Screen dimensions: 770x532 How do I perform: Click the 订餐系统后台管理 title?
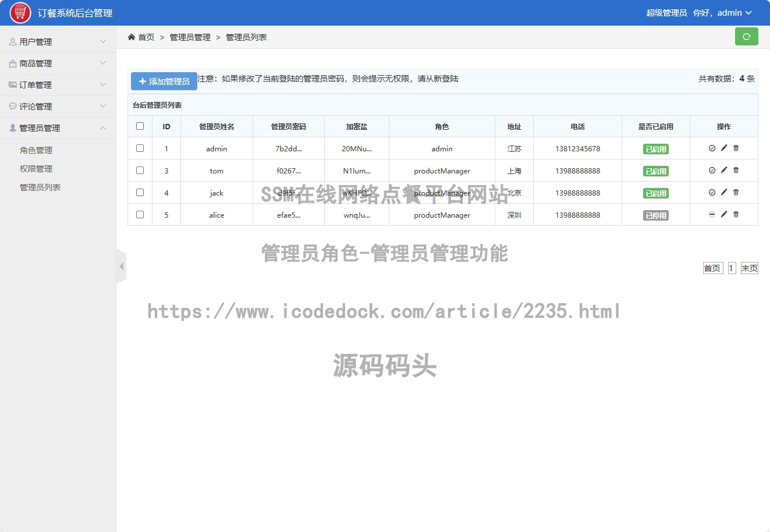tap(75, 13)
